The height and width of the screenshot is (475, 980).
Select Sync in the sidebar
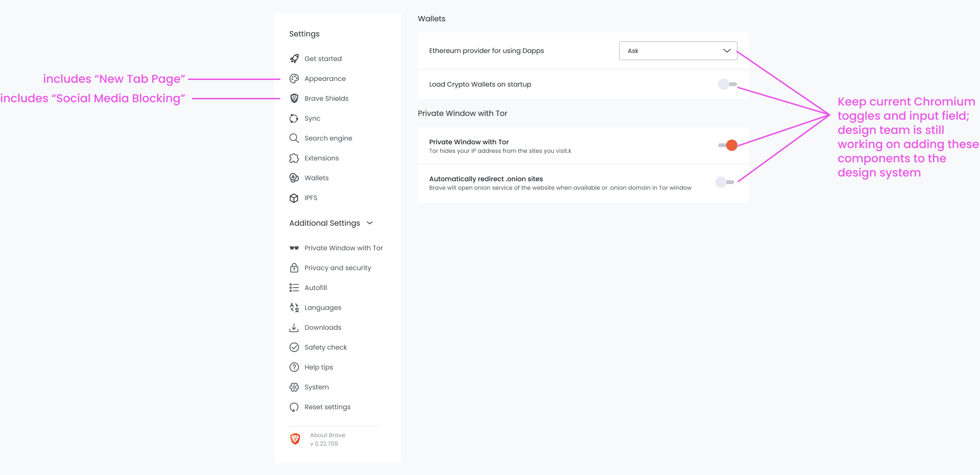click(x=312, y=118)
